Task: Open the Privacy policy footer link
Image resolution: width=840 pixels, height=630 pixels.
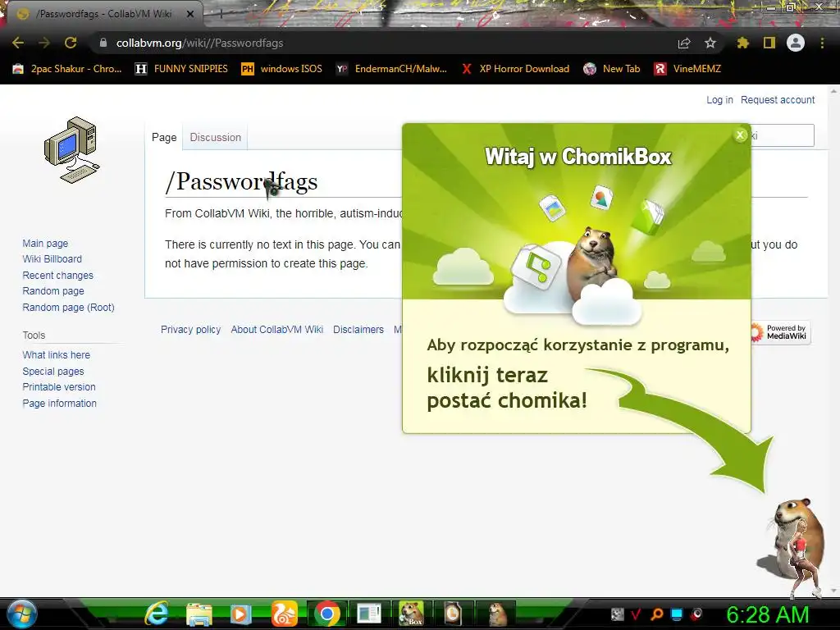Action: tap(190, 330)
